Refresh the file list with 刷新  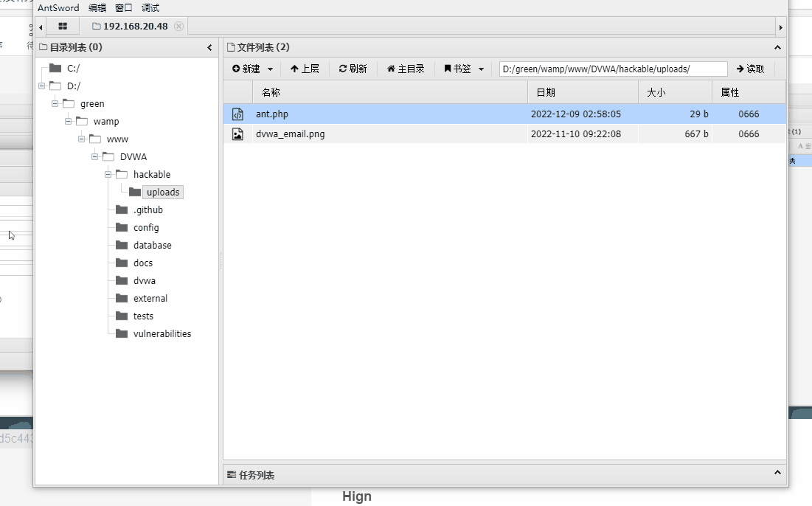[x=353, y=69]
